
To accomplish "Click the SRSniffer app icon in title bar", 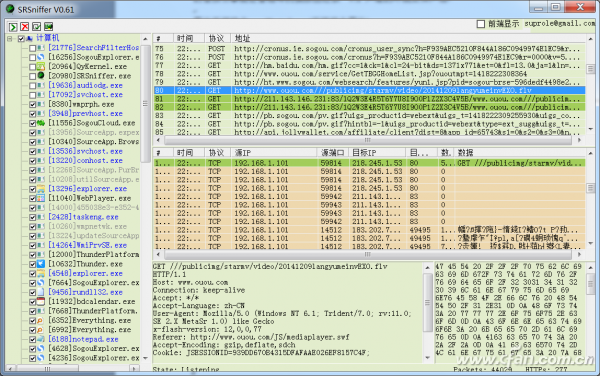I will pos(10,9).
